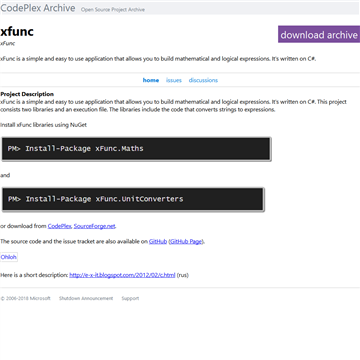Click the Install-Package xFunc.UnitConverters command box
The width and height of the screenshot is (360, 360).
(x=133, y=199)
